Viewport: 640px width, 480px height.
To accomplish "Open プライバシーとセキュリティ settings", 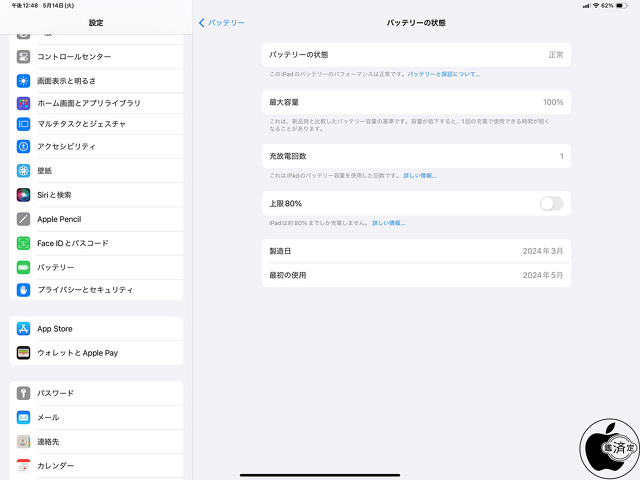I will pyautogui.click(x=96, y=290).
